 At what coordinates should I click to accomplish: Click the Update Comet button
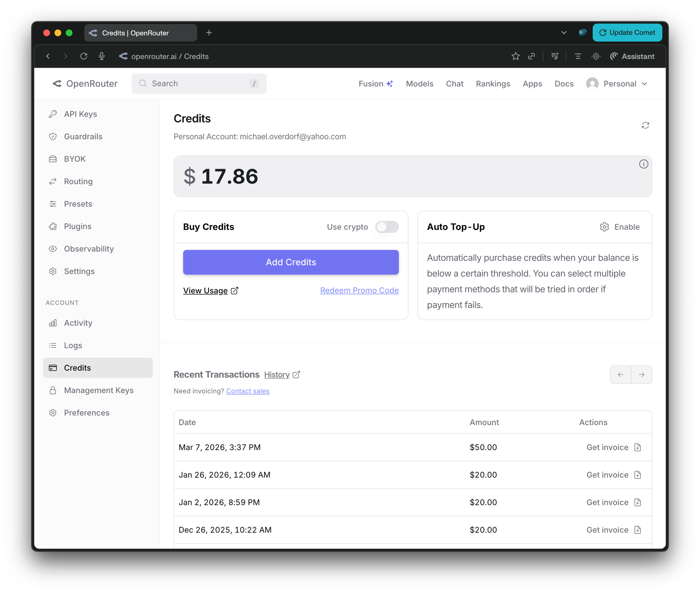(627, 33)
